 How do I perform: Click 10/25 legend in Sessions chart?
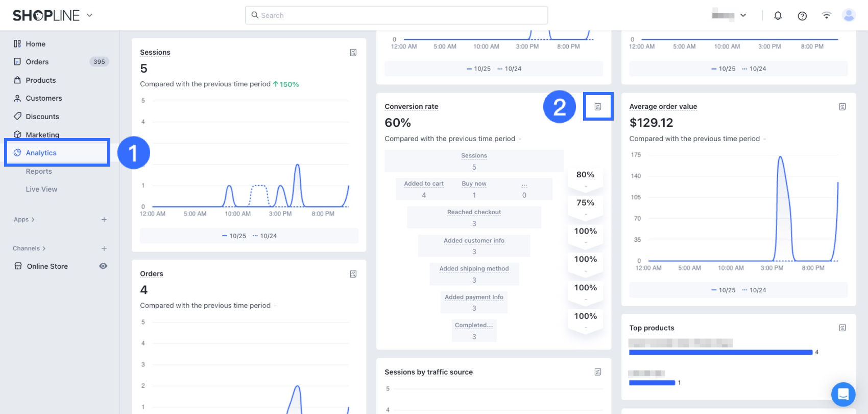point(234,236)
